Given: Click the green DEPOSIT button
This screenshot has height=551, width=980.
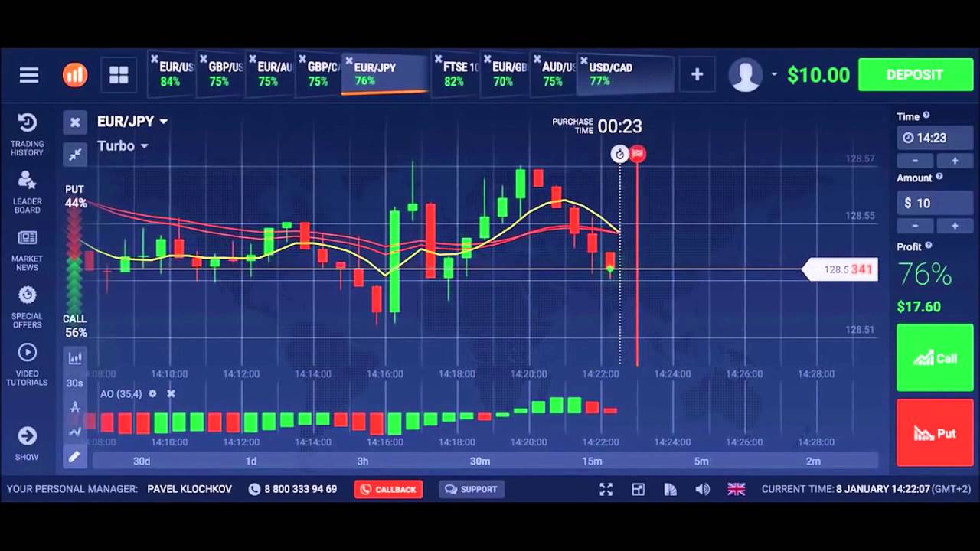Looking at the screenshot, I should tap(915, 75).
